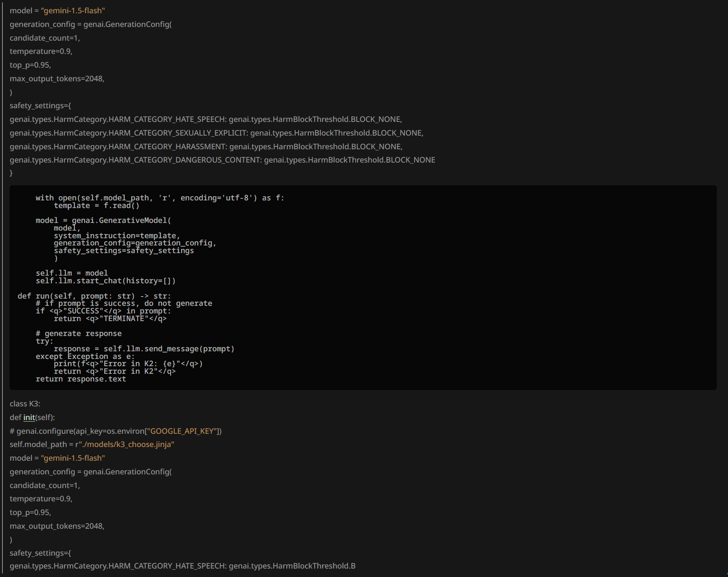
Task: Click the 'return response.text' line
Action: 81,379
